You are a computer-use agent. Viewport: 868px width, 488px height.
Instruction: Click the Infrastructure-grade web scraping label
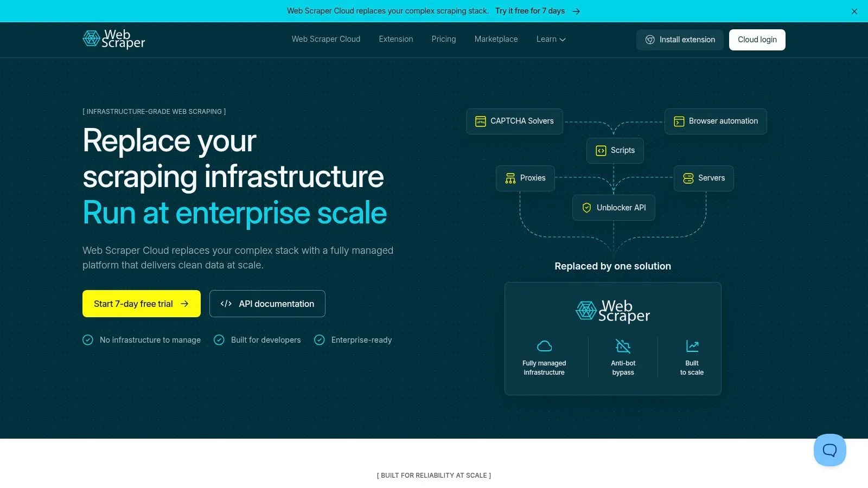point(154,112)
